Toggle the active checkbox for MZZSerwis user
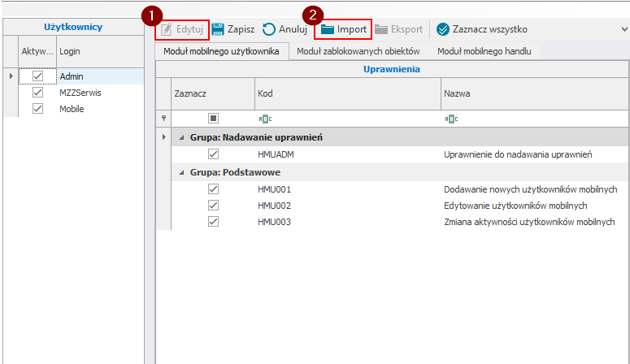Image resolution: width=630 pixels, height=364 pixels. pos(37,93)
